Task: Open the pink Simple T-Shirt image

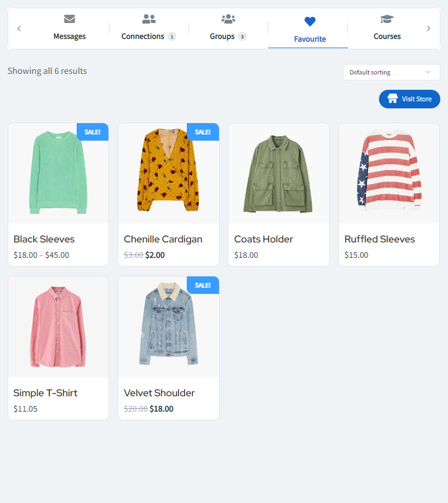Action: click(58, 327)
